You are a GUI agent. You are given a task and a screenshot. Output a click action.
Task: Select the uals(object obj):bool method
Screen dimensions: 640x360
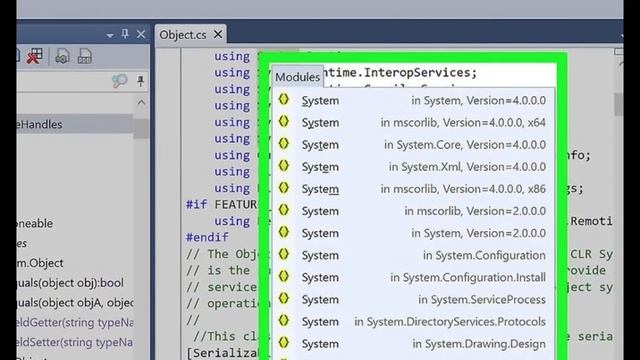tap(70, 282)
